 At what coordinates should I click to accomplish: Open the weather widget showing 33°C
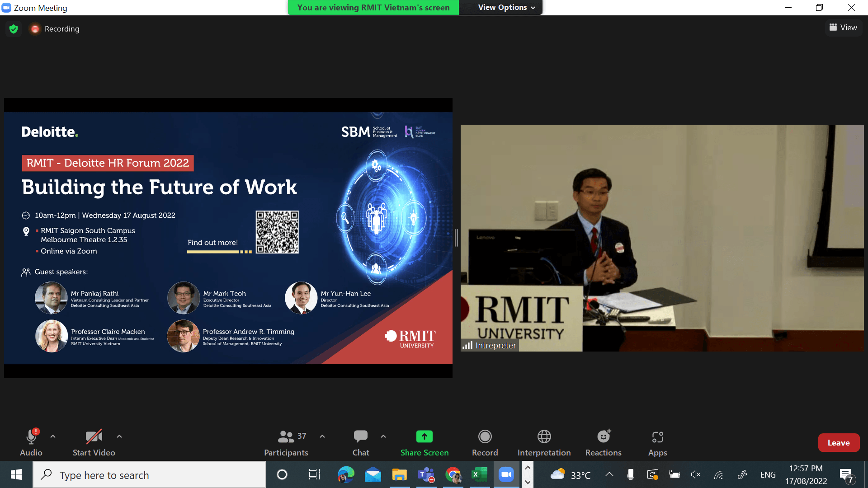coord(571,475)
